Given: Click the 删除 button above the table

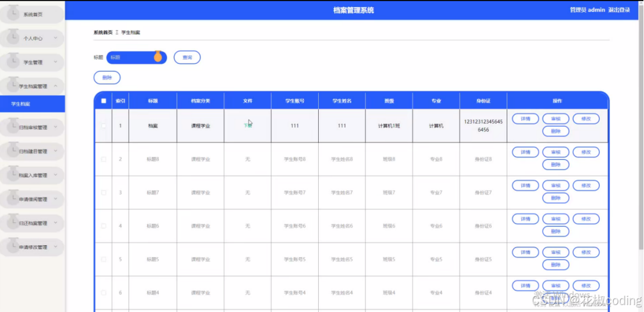Looking at the screenshot, I should click(107, 77).
